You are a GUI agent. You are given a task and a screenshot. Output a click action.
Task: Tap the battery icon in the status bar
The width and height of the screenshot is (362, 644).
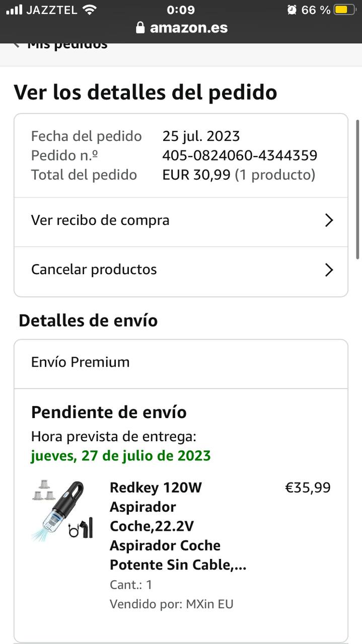(x=345, y=10)
